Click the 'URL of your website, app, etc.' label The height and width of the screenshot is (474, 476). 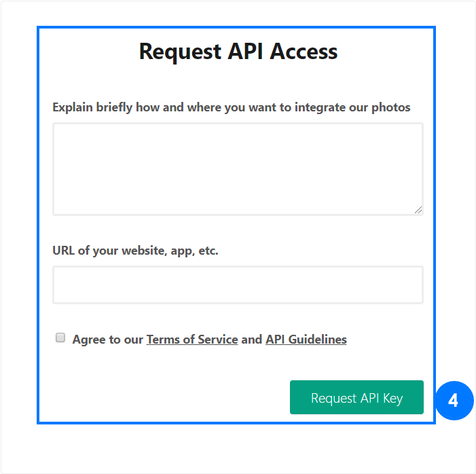coord(135,251)
